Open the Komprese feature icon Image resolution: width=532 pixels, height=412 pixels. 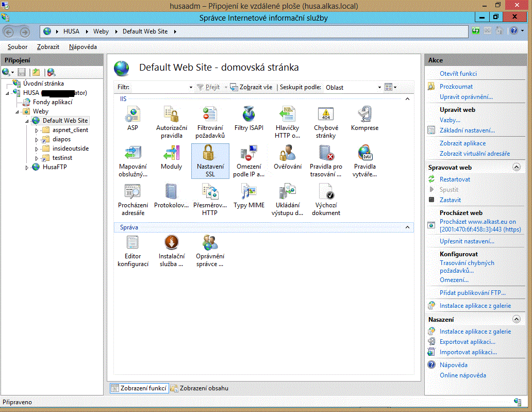(364, 115)
